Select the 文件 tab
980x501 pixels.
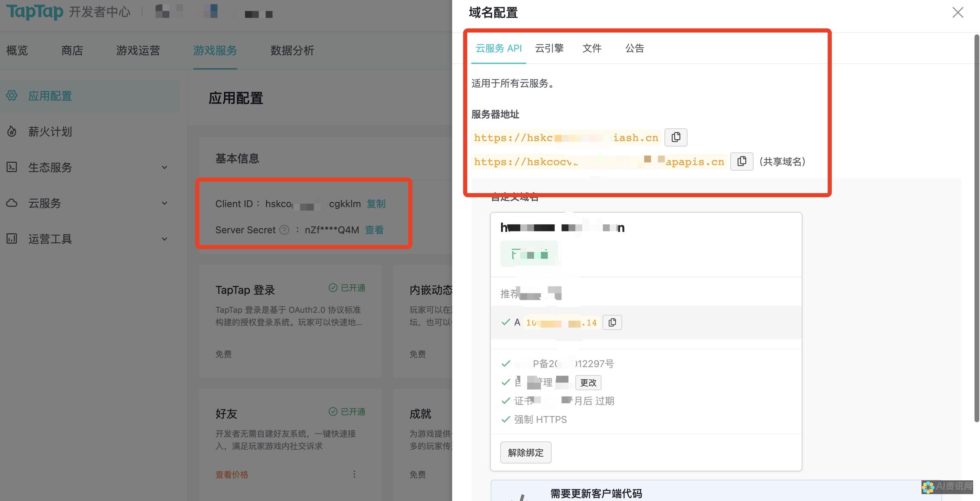click(592, 48)
